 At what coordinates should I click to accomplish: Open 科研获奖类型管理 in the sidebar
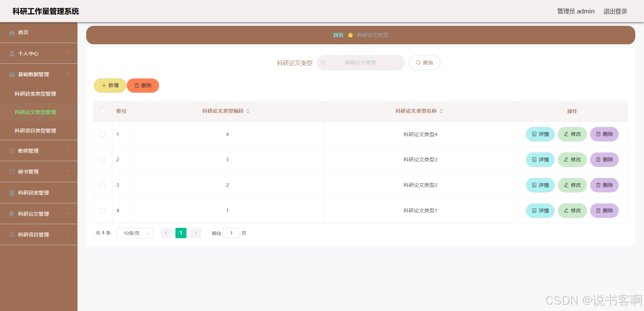(35, 94)
